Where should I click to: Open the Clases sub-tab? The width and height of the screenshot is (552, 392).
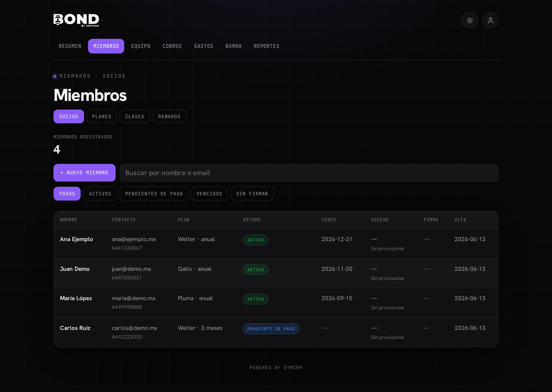click(x=135, y=117)
